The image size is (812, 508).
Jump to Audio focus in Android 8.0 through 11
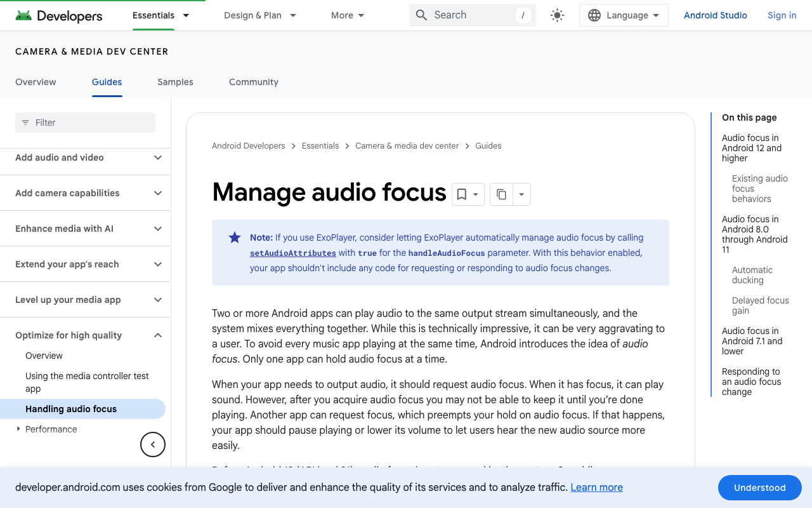[755, 234]
